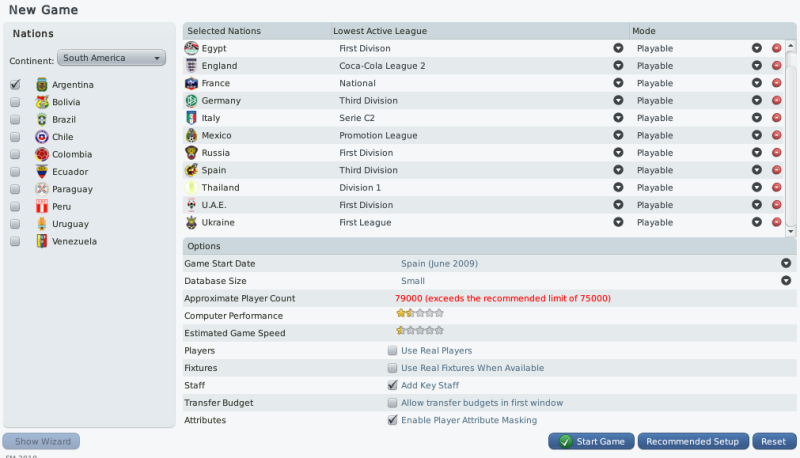Enable the Use Real Players checkbox
This screenshot has width=800, height=458.
392,350
